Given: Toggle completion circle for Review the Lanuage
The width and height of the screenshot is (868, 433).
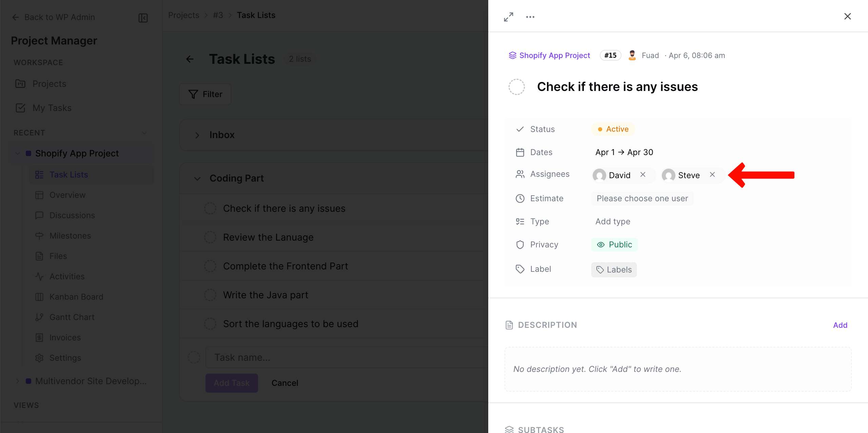Looking at the screenshot, I should click(x=210, y=237).
